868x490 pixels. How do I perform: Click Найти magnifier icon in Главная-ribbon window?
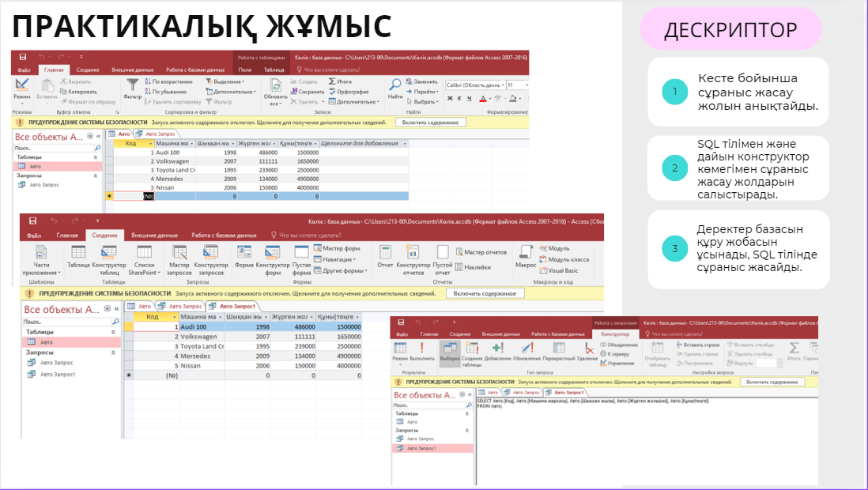tap(395, 85)
